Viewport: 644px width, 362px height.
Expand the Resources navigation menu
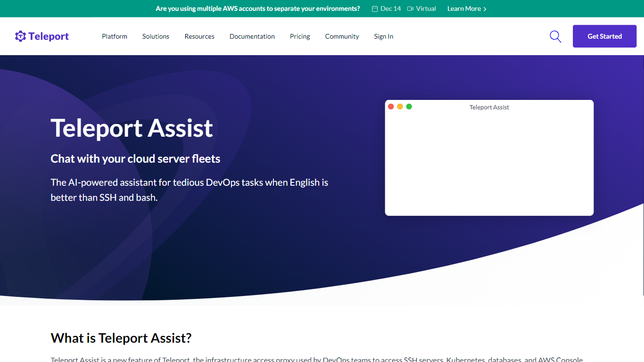coord(199,36)
